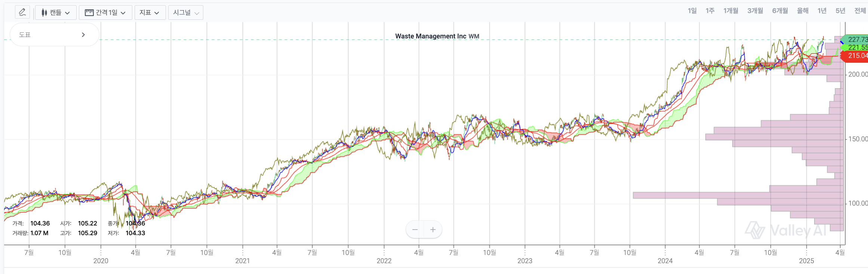The height and width of the screenshot is (274, 868).
Task: Expand the 도표 panel chevron
Action: coord(83,35)
